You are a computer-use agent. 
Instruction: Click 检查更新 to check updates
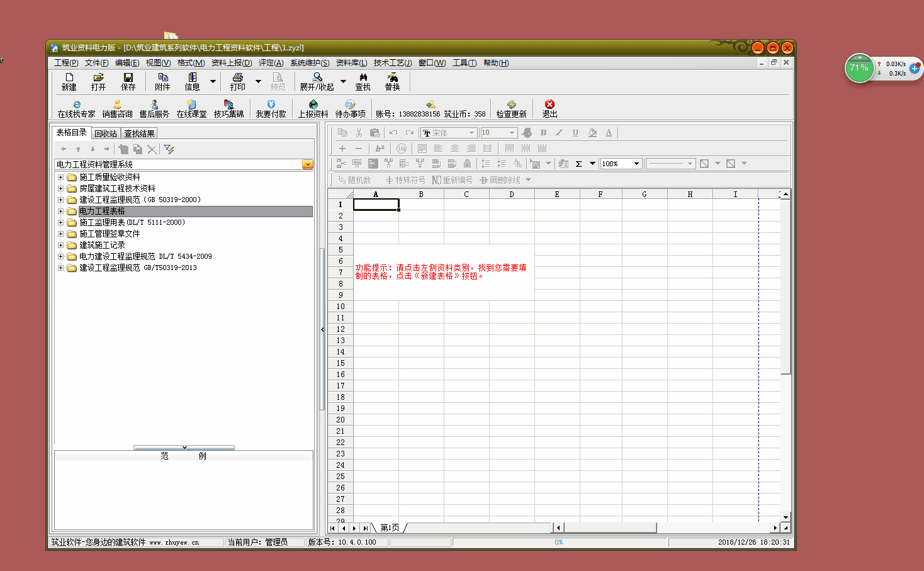(511, 108)
